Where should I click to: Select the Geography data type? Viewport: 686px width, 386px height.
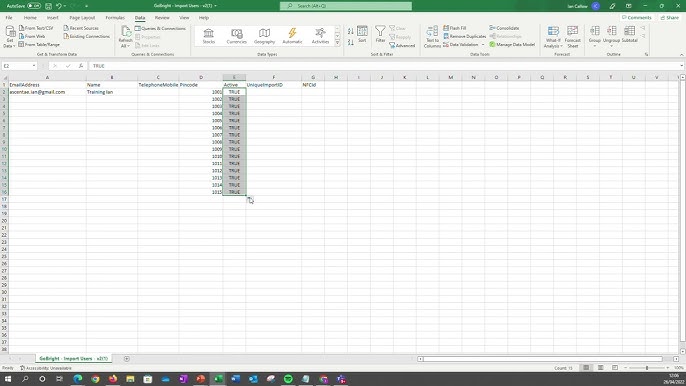tap(264, 36)
